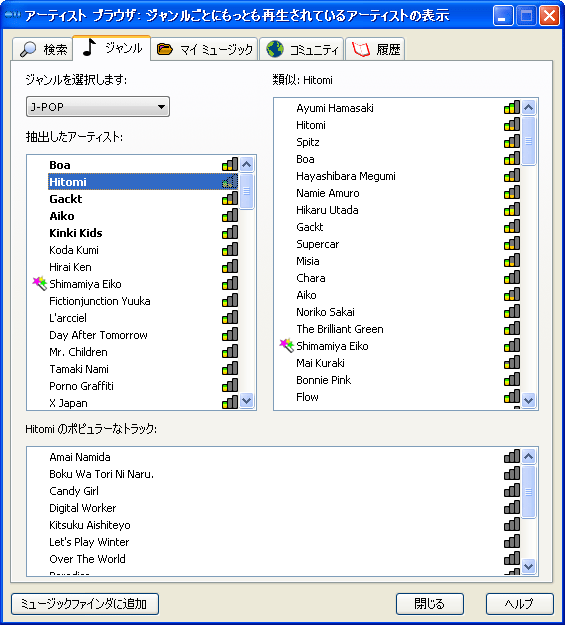Click the popularity bars icon next to Porno Graffiti

tap(230, 385)
